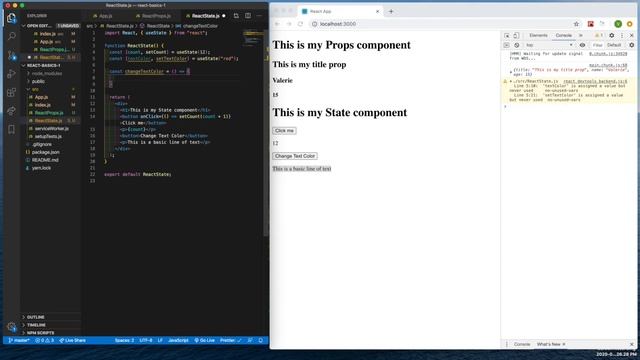Reload the localhost page

(300, 24)
